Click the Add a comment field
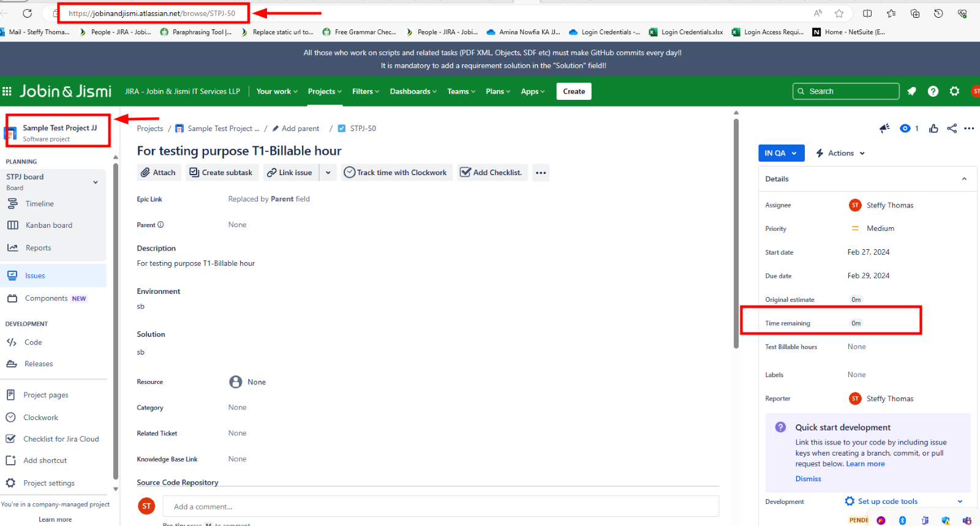The width and height of the screenshot is (980, 526). (441, 506)
